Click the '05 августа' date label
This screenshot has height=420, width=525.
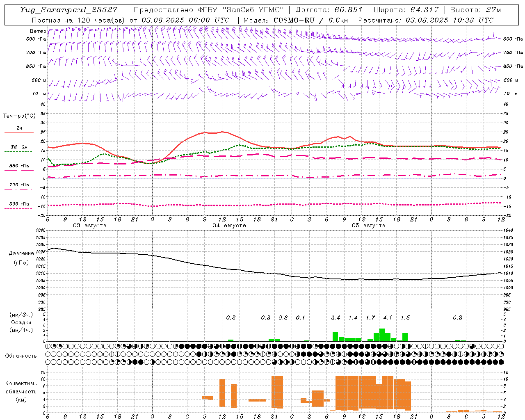[x=369, y=226]
